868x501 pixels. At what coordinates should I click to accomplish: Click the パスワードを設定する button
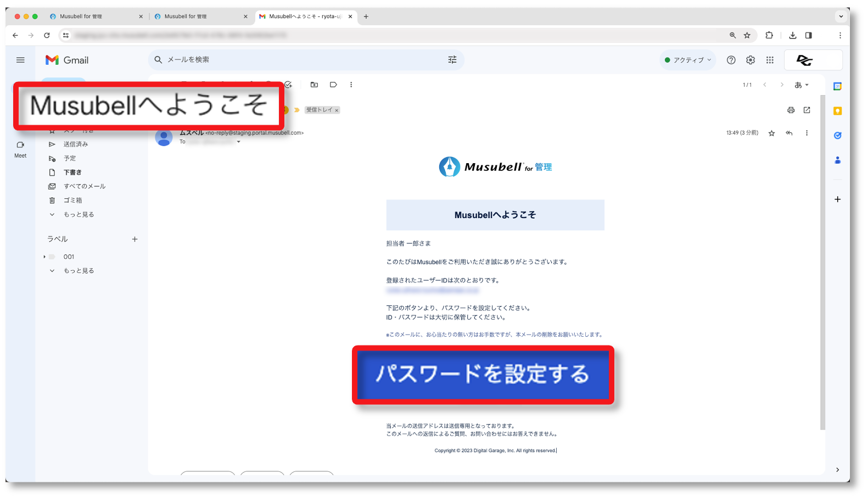(x=483, y=375)
